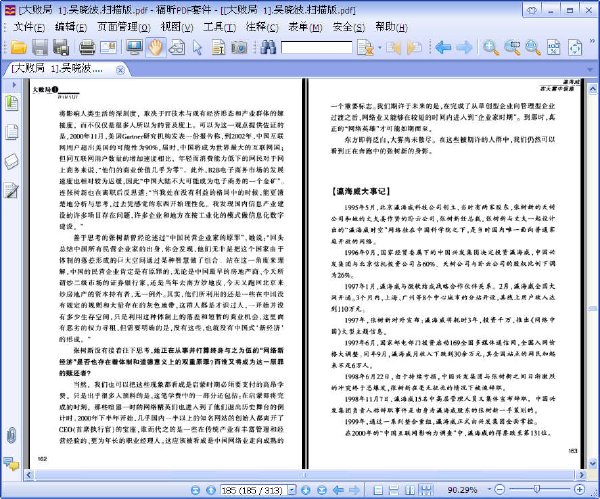The height and width of the screenshot is (499, 600).
Task: Open the Pages panel in the sidebar
Action: point(11,132)
